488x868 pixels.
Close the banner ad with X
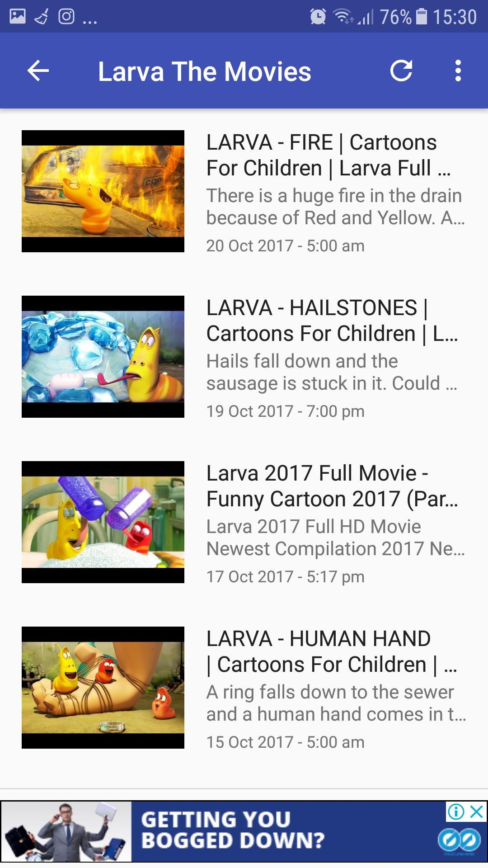[477, 812]
